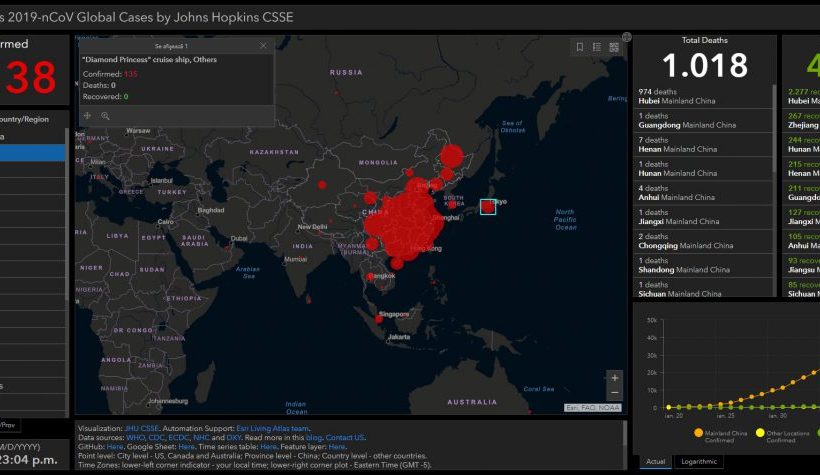Toggle Other Locations Confirmed legend swatch
820x475 pixels.
760,433
